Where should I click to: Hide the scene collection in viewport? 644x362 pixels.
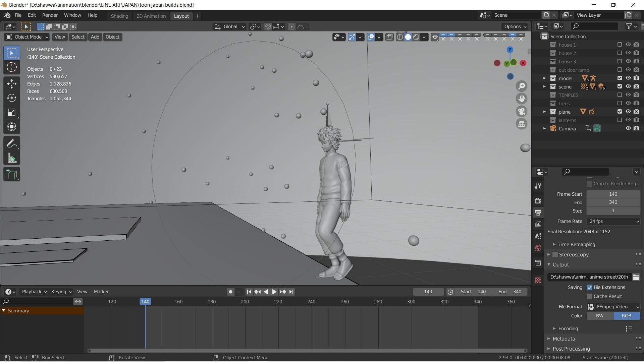tap(628, 86)
